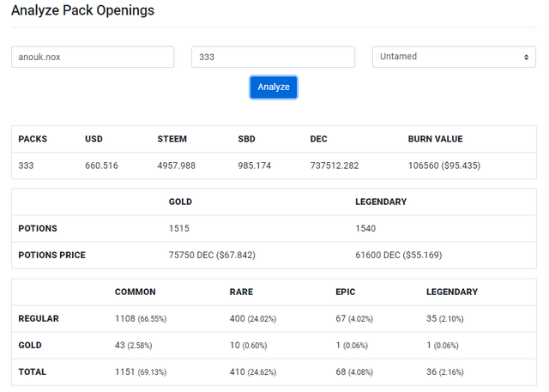Click the pack count field showing 333
The height and width of the screenshot is (392, 549).
(x=273, y=57)
